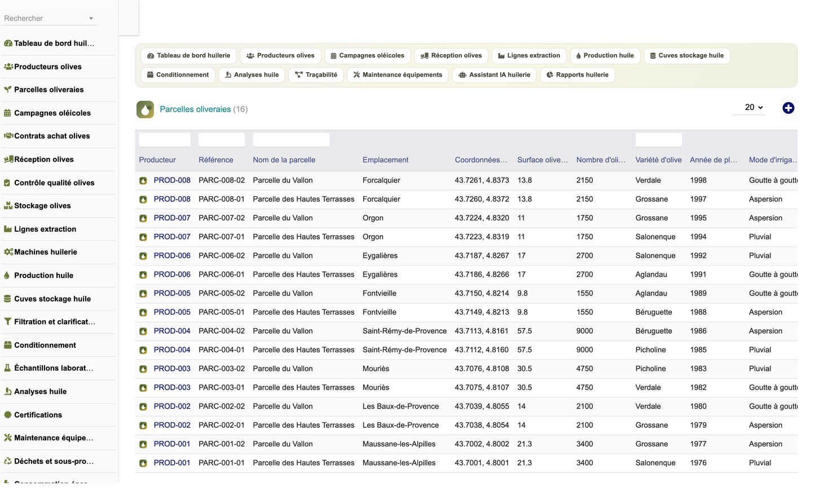Image resolution: width=815 pixels, height=504 pixels.
Task: Click the Référence column filter field
Action: tap(222, 140)
